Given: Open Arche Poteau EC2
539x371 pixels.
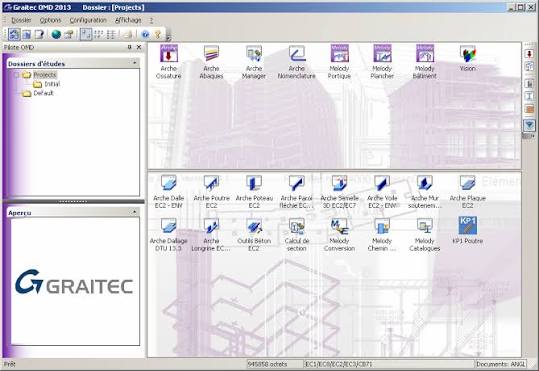Looking at the screenshot, I should click(254, 192).
